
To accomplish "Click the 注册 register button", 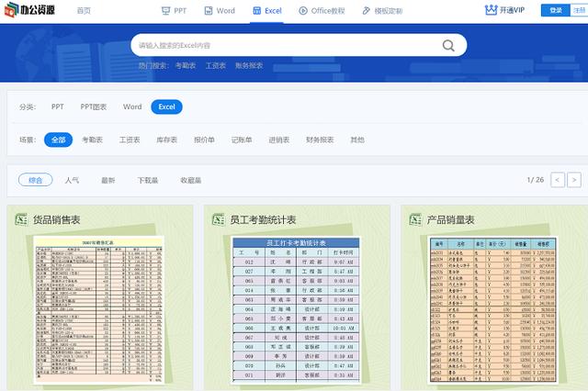I will [x=579, y=10].
